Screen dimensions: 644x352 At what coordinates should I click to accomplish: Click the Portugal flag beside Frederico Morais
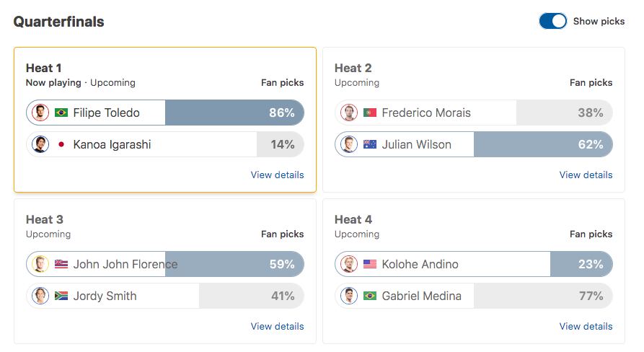pos(370,113)
